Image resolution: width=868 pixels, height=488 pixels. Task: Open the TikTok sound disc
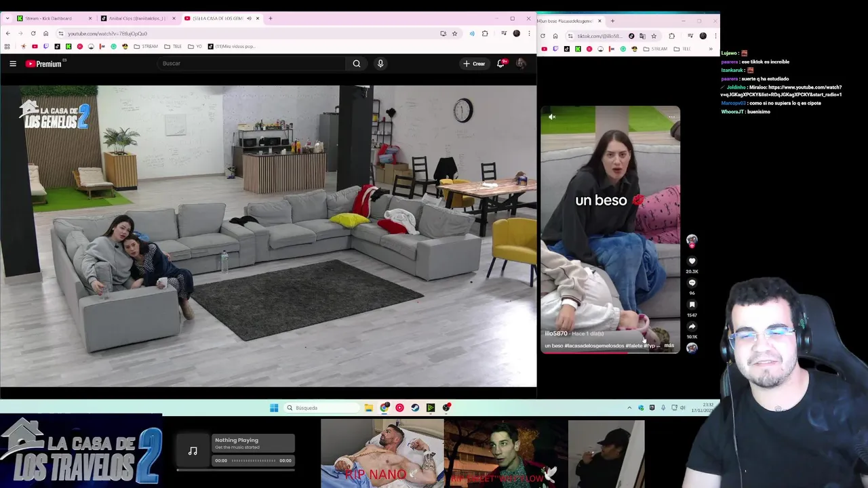pyautogui.click(x=692, y=348)
